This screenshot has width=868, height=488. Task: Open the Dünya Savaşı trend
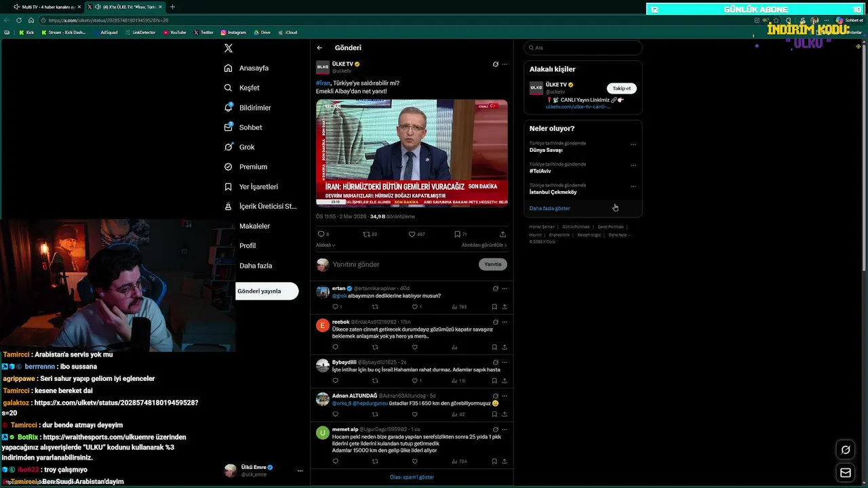coord(546,150)
